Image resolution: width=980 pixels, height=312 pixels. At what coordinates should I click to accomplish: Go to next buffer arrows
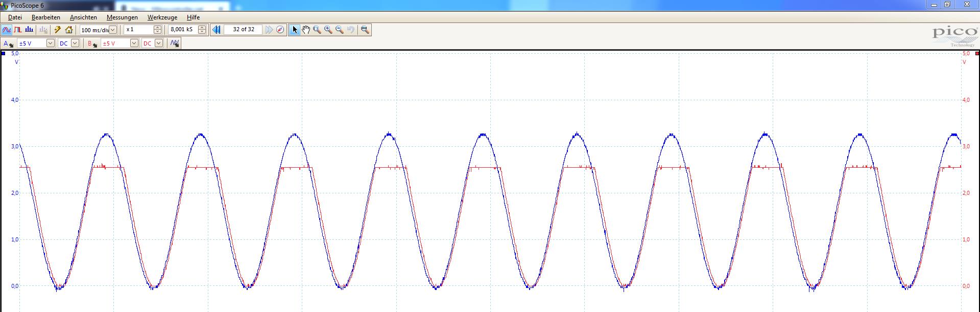269,30
